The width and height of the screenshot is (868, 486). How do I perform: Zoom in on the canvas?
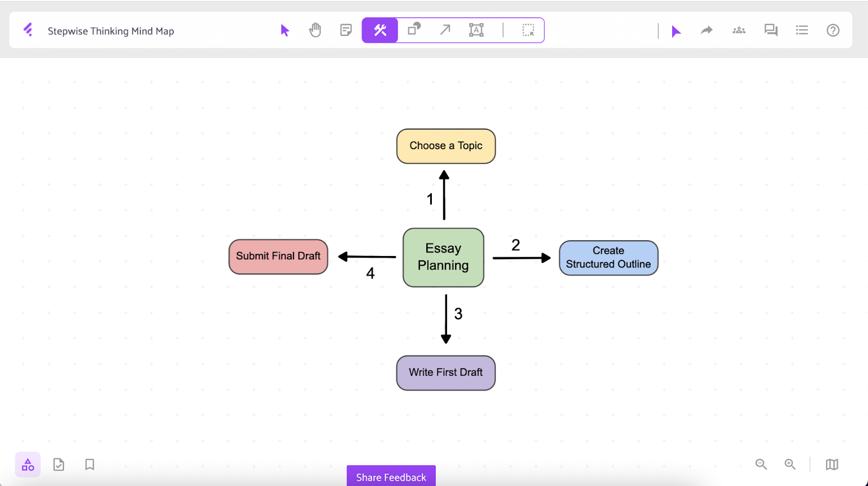[x=790, y=464]
